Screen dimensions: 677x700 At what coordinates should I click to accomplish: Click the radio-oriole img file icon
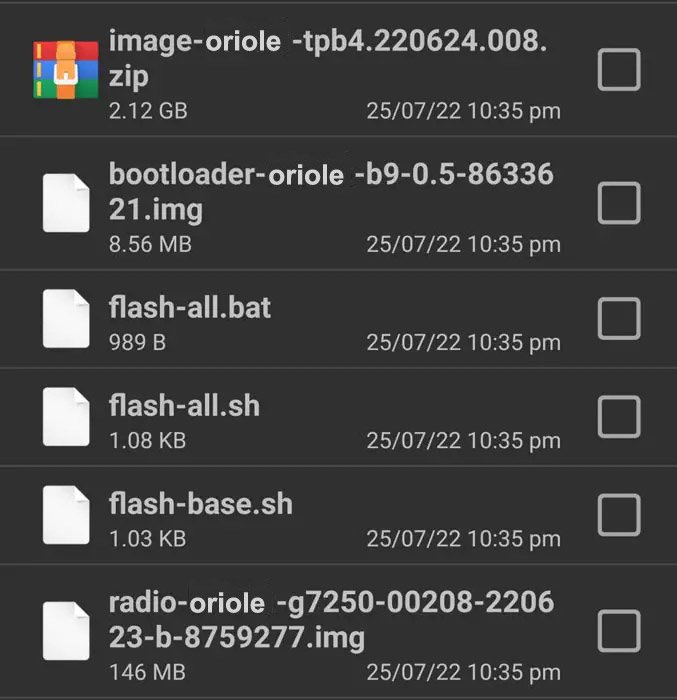pyautogui.click(x=68, y=630)
